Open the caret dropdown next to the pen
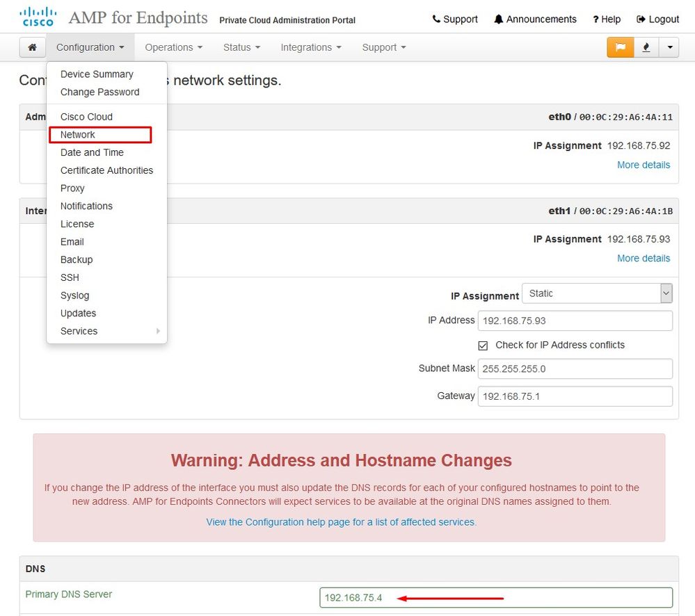 [669, 47]
